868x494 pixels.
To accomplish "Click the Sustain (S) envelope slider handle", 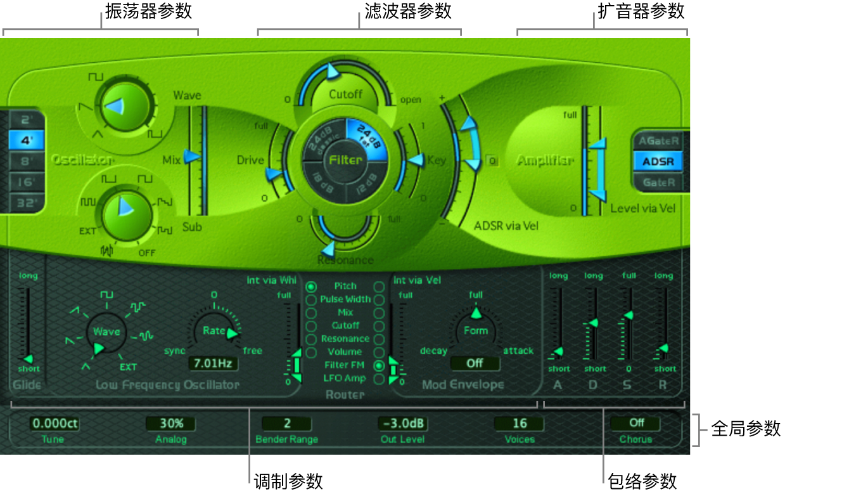I will (x=629, y=315).
